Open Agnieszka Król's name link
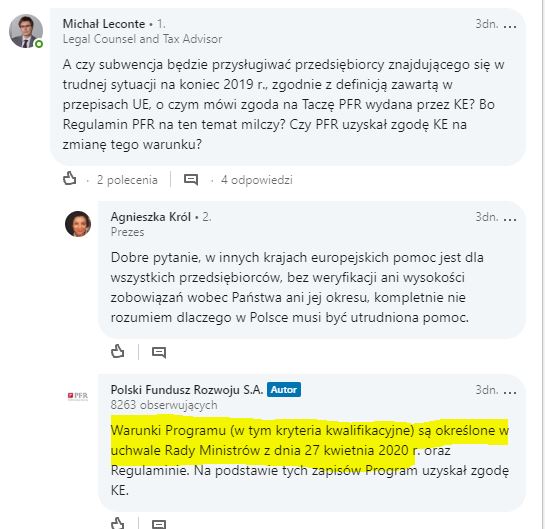The height and width of the screenshot is (529, 545). click(151, 217)
